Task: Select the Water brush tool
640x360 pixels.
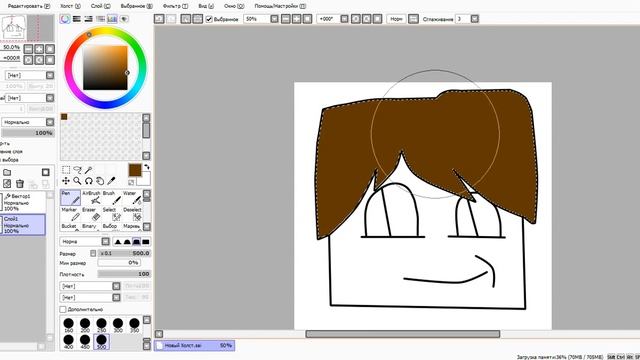Action: click(x=131, y=197)
